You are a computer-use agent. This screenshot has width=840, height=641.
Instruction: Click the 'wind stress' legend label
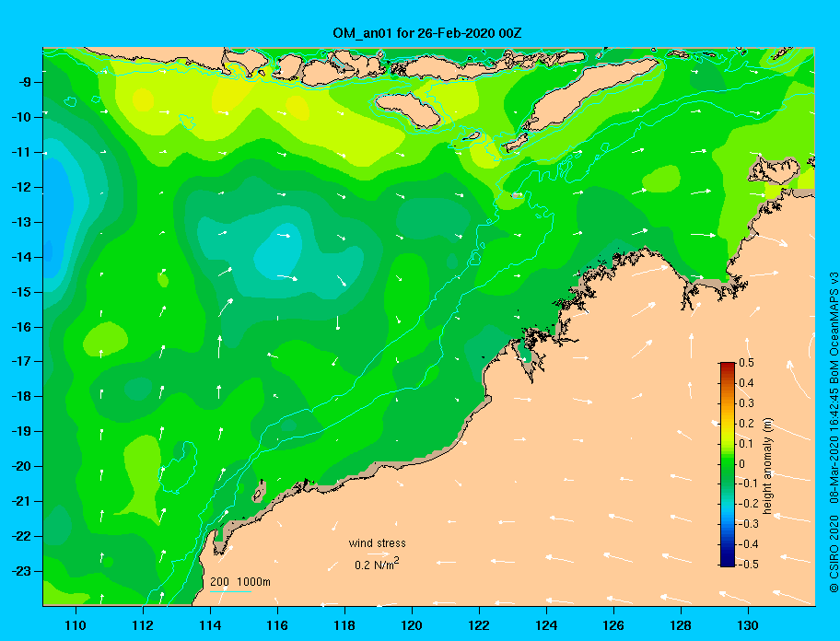(x=377, y=543)
